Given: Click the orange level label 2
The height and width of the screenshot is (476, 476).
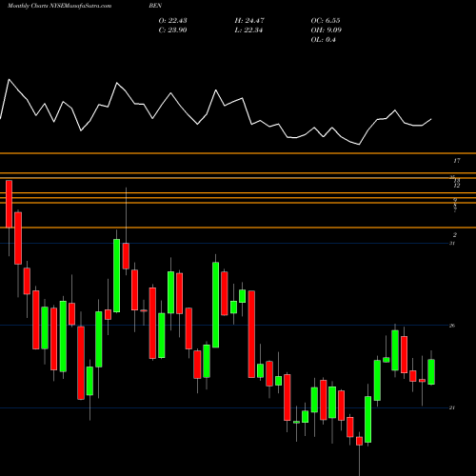Looking at the screenshot, I should pyautogui.click(x=455, y=235).
